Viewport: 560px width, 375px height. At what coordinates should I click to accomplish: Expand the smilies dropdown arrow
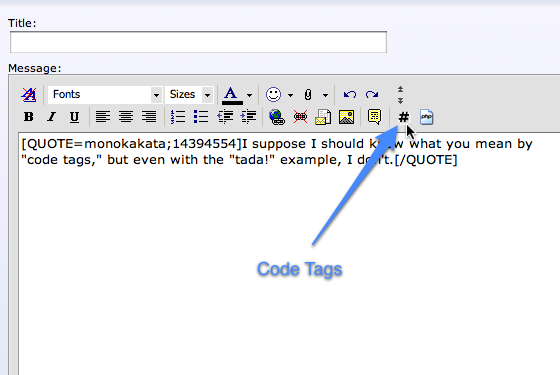(290, 95)
